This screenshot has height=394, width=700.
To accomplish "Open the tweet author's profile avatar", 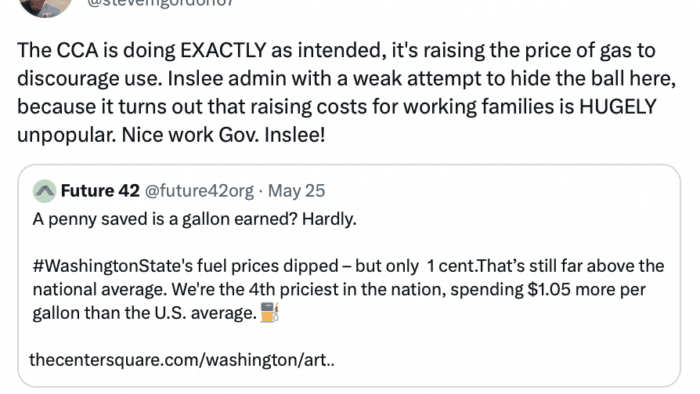I will (x=46, y=6).
